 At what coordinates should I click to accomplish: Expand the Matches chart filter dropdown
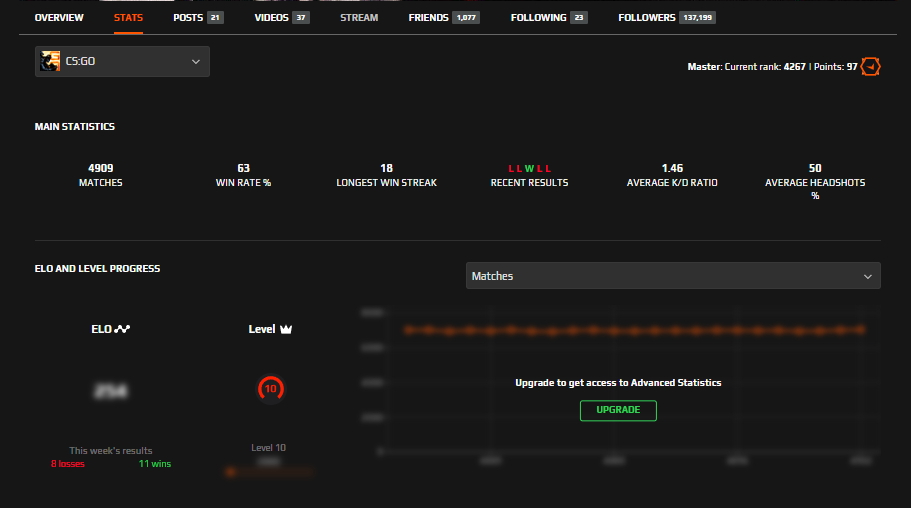point(672,276)
